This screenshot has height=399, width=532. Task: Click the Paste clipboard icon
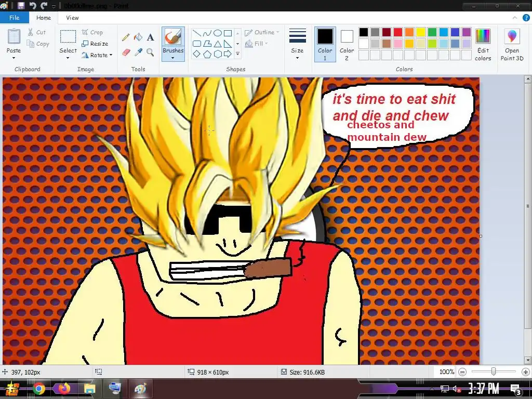coord(14,36)
